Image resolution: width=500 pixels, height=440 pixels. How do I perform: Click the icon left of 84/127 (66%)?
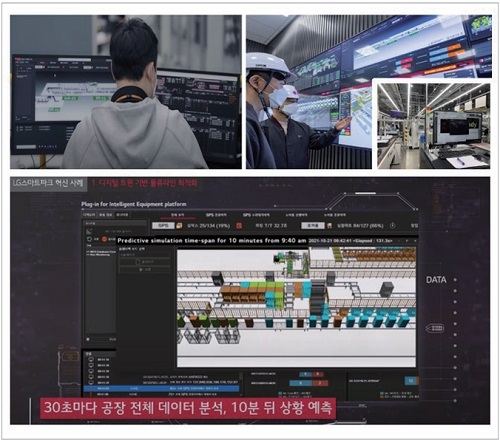pos(330,226)
